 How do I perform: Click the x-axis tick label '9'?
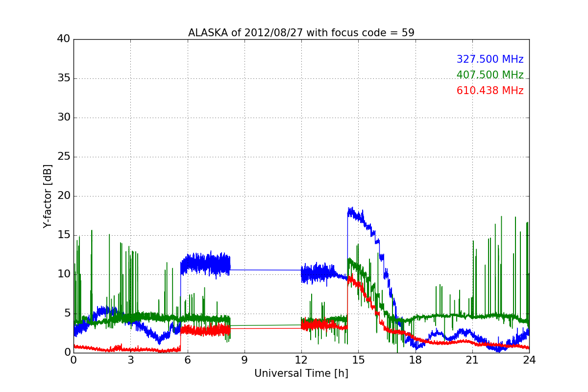tap(245, 360)
